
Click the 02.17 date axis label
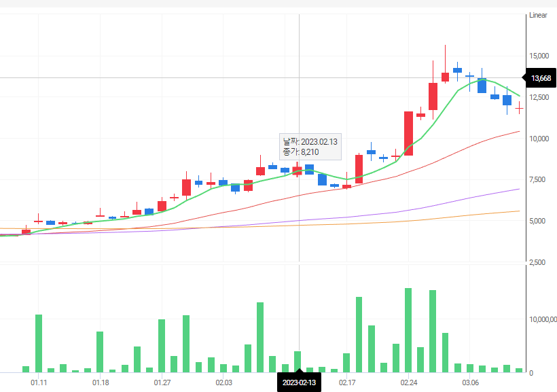point(347,382)
